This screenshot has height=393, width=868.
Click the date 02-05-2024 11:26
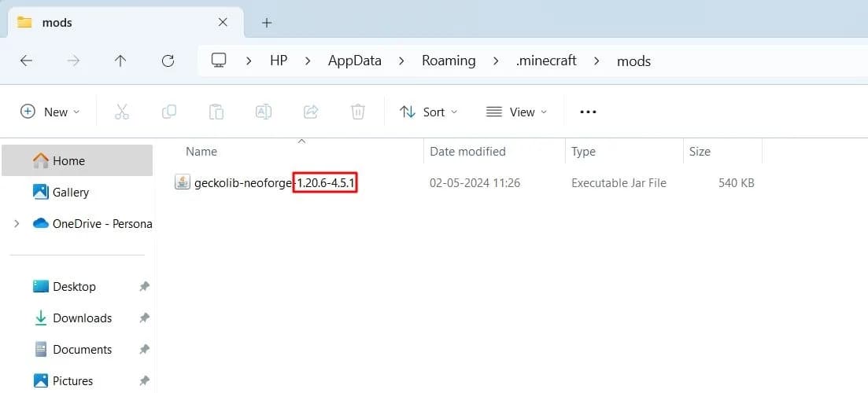(475, 182)
